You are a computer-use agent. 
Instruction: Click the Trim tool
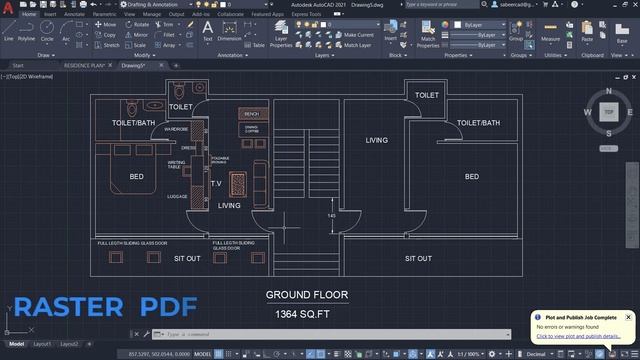164,24
